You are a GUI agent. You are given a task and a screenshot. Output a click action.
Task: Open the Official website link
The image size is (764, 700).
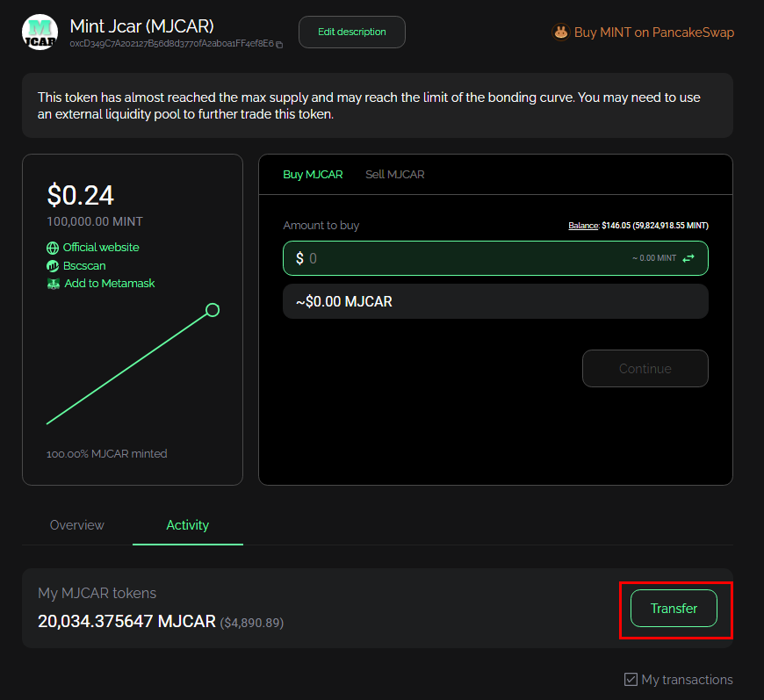pos(101,248)
